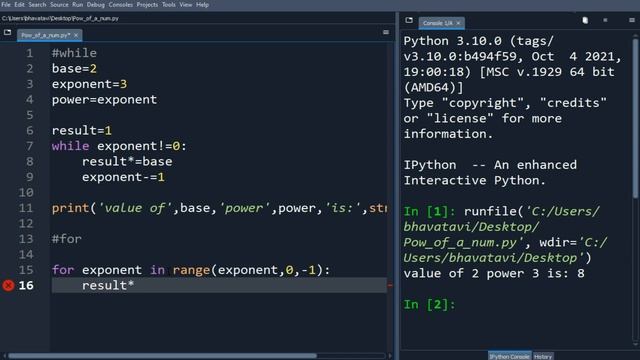Viewport: 640px width, 360px height.
Task: Close the Console 1/A tab
Action: 458,23
